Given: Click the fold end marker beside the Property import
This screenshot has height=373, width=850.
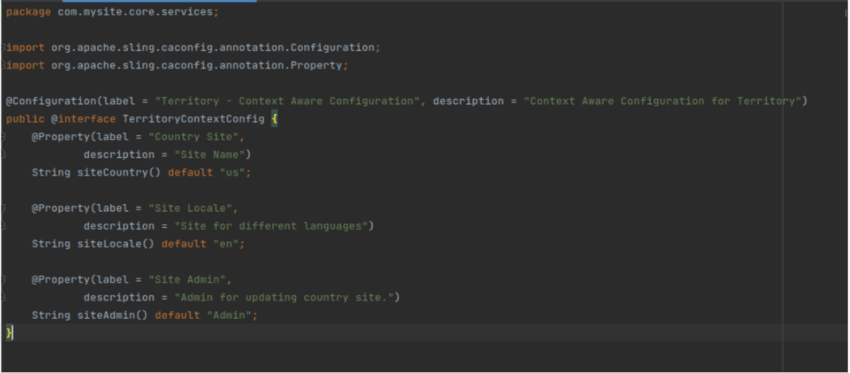Looking at the screenshot, I should (3, 66).
